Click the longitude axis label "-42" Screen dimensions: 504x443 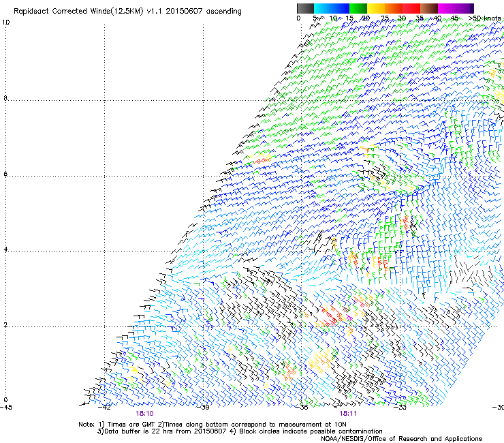(x=104, y=408)
